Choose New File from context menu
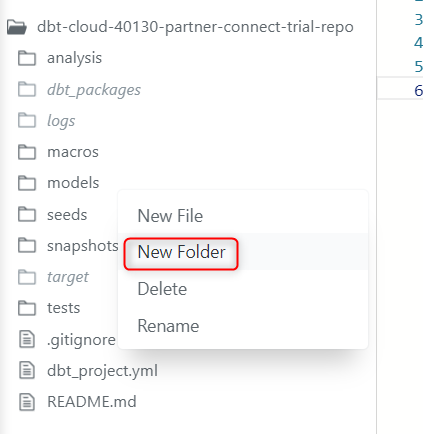Viewport: 423px width, 434px height. coord(170,216)
